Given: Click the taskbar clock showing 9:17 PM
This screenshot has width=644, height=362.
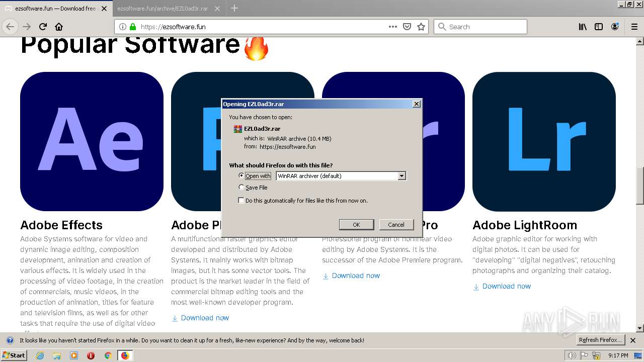Looking at the screenshot, I should [x=618, y=355].
